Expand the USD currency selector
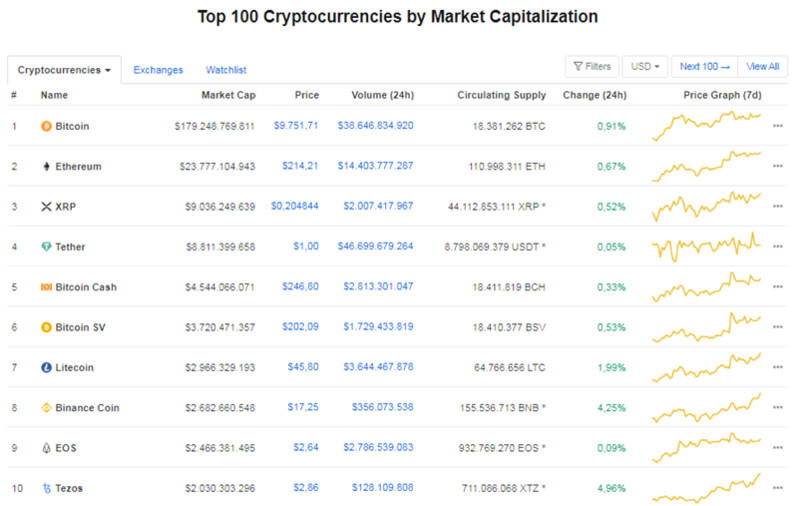 (x=644, y=67)
